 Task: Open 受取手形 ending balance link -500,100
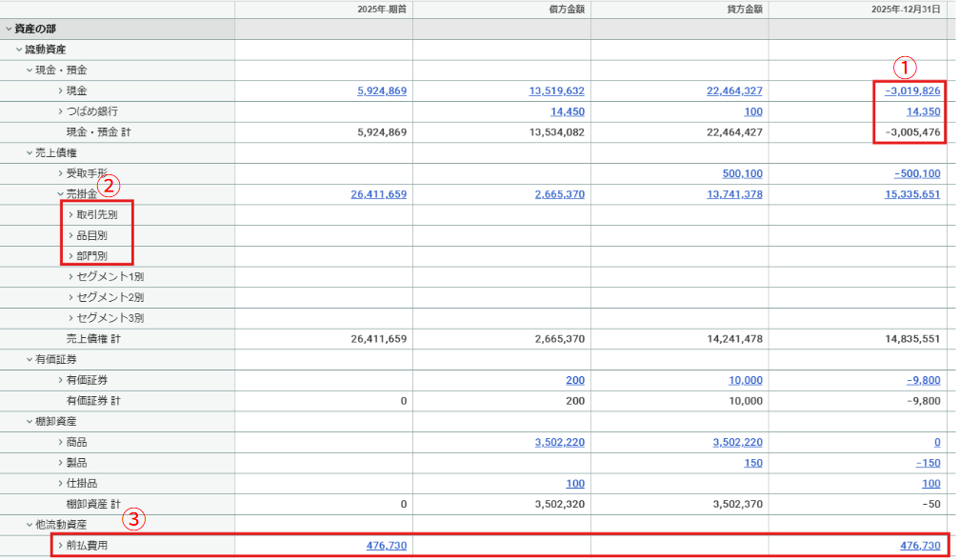pos(917,173)
